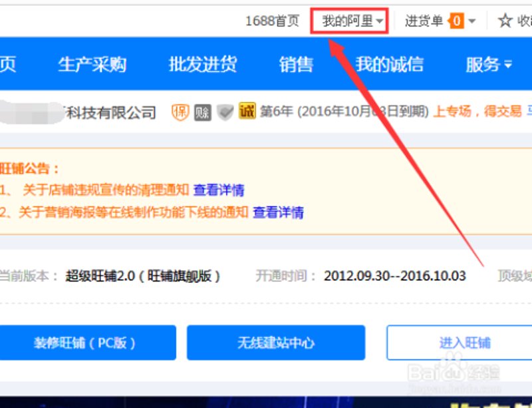Click the orange 0 cart count badge

(456, 21)
